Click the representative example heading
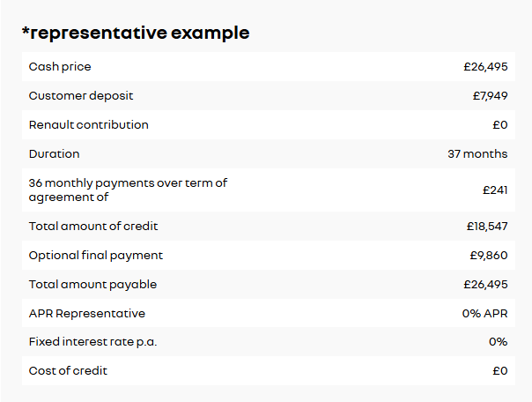532x402 pixels. (x=136, y=33)
